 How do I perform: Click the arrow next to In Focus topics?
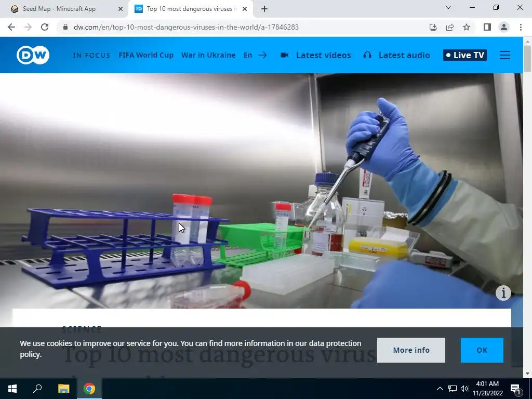coord(262,55)
